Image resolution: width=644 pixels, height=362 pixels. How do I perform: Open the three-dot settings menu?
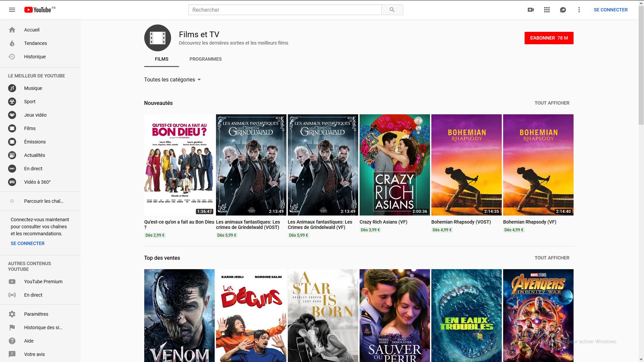tap(579, 10)
